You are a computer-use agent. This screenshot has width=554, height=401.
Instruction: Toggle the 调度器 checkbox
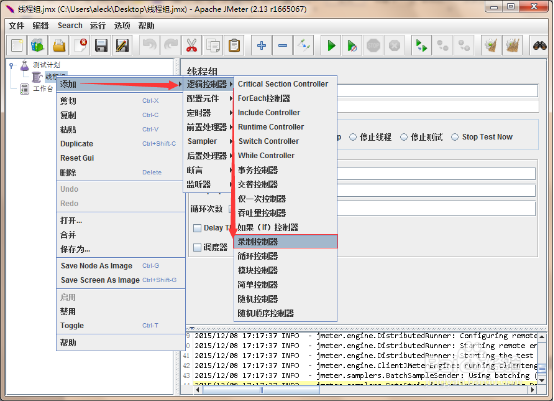[197, 247]
